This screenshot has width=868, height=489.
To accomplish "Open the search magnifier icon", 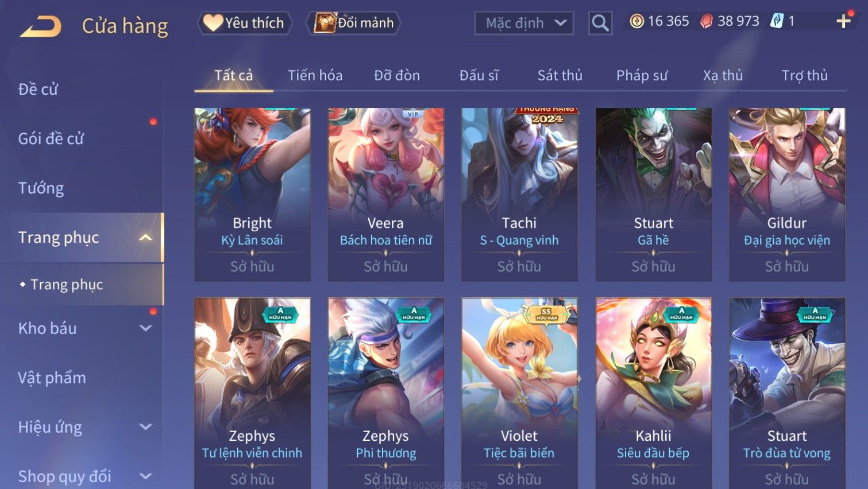I will [x=600, y=23].
